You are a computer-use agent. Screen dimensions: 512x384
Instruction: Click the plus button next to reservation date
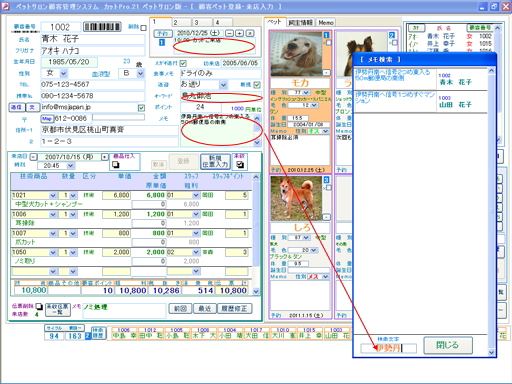(x=239, y=33)
